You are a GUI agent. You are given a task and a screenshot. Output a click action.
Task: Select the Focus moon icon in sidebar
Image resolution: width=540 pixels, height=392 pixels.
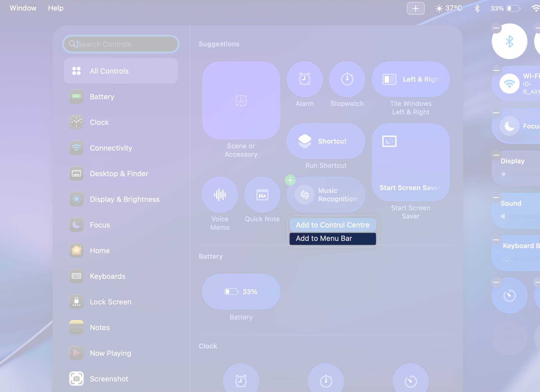(76, 225)
